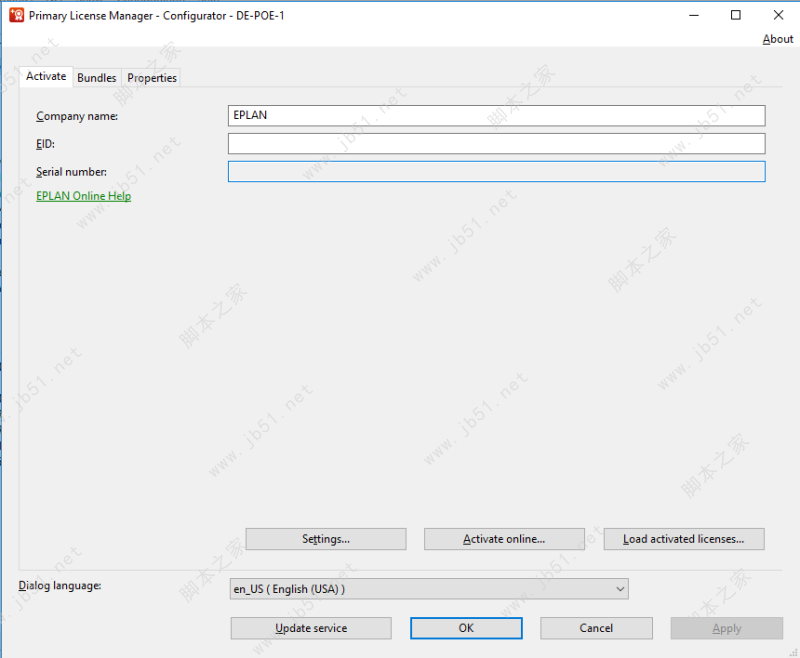Minimize the License Manager window
This screenshot has height=658, width=800.
point(694,15)
